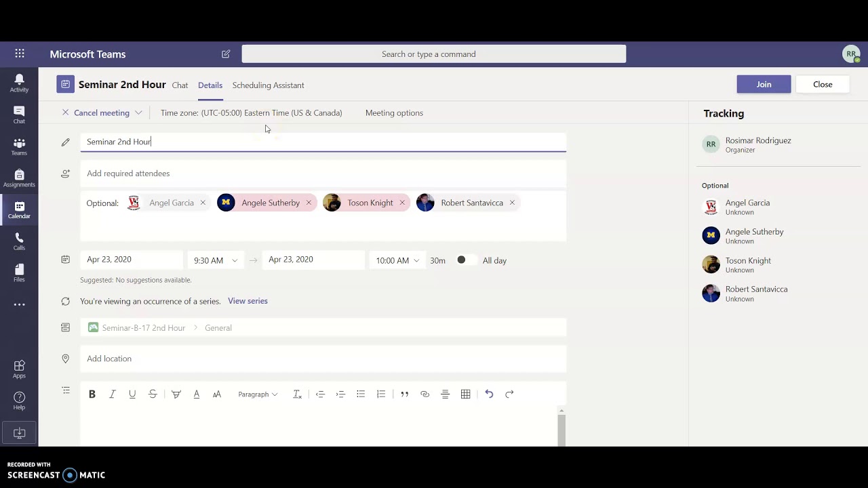Image resolution: width=868 pixels, height=488 pixels.
Task: Remove Angele Sutherby from optional attendees
Action: 309,203
